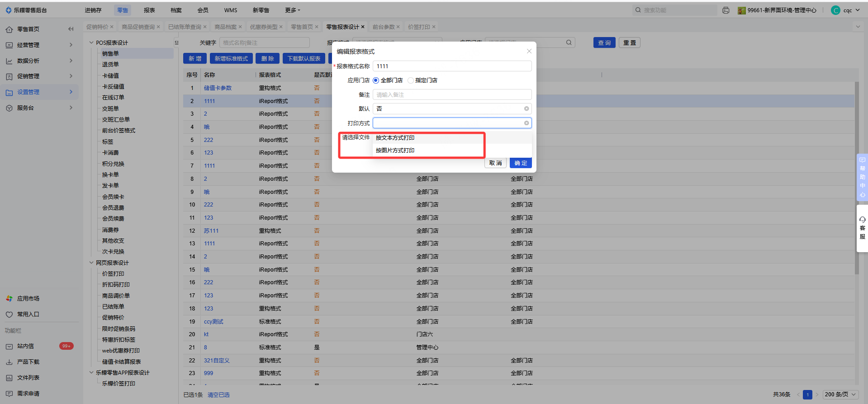868x404 pixels.
Task: Open the 默认 dropdown in dialog
Action: (x=452, y=108)
